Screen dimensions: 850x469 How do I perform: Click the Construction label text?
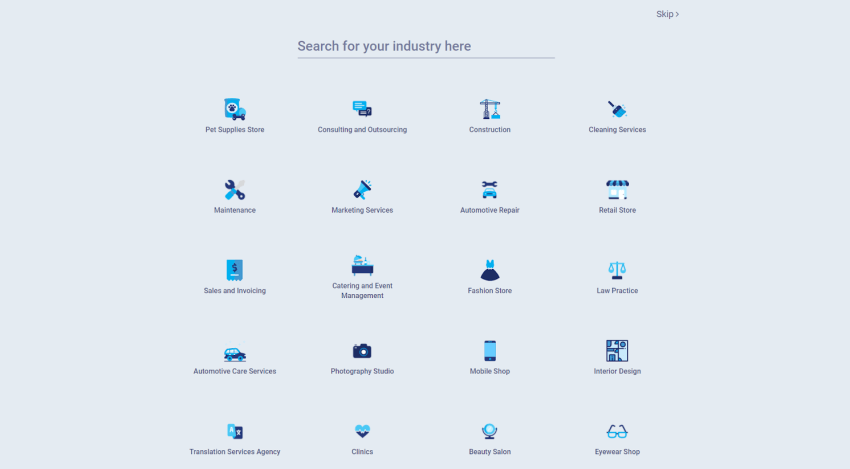[490, 130]
